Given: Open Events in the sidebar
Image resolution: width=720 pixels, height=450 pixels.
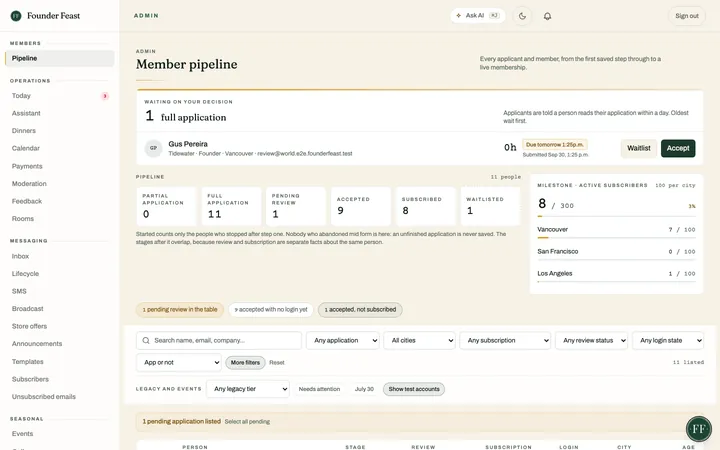Looking at the screenshot, I should click(x=59, y=433).
